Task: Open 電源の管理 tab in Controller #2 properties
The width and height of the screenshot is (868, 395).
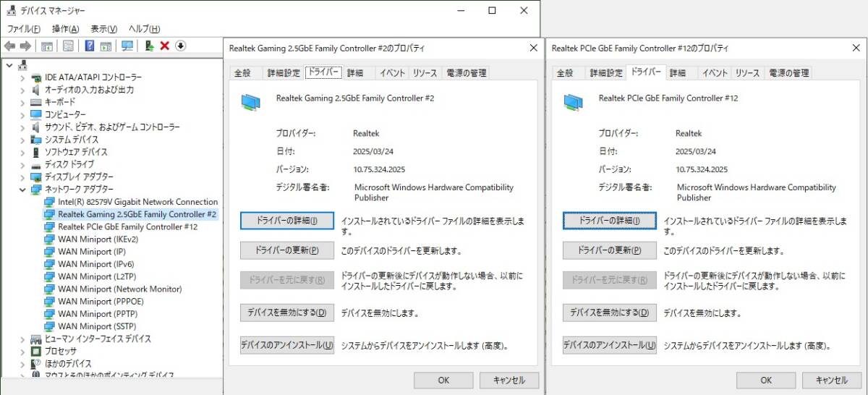Action: coord(465,73)
